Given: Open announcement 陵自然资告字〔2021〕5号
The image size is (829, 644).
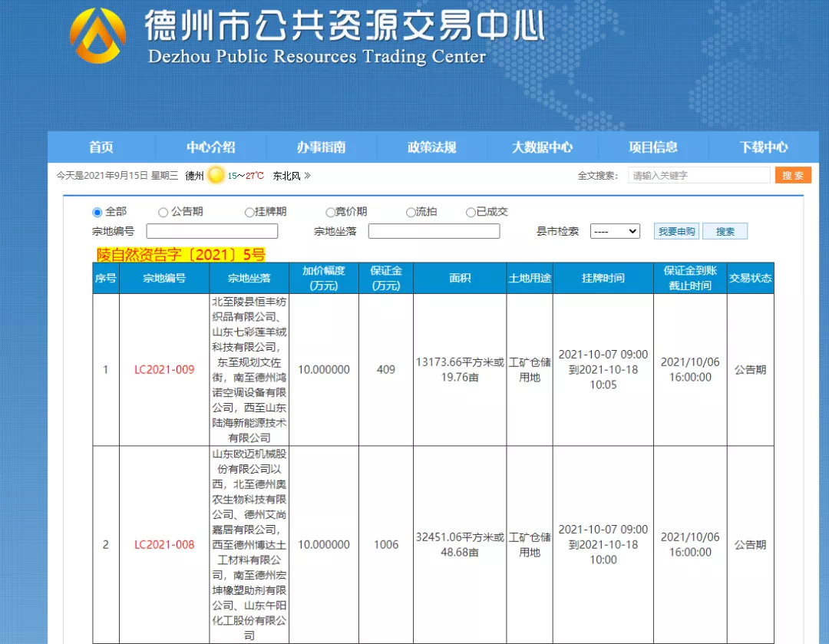Looking at the screenshot, I should pyautogui.click(x=181, y=255).
